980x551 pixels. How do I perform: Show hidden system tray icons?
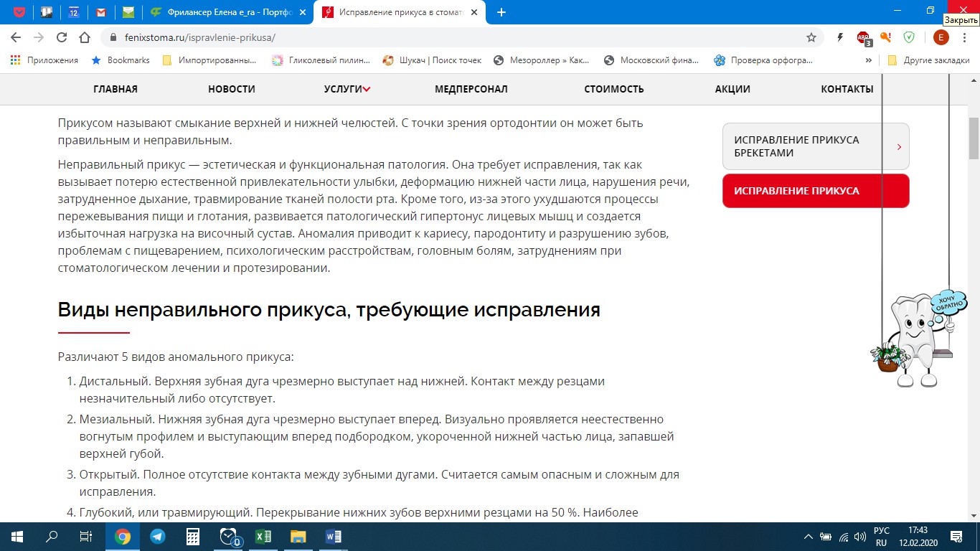(x=809, y=536)
